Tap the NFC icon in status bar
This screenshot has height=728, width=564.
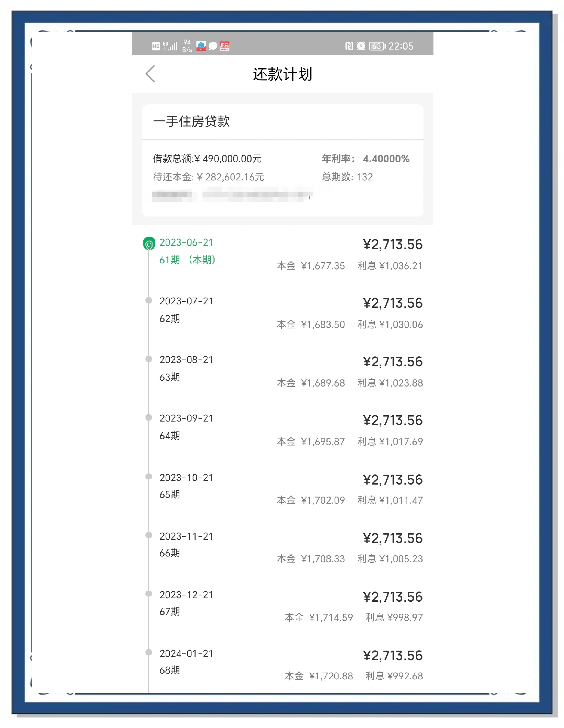click(349, 46)
